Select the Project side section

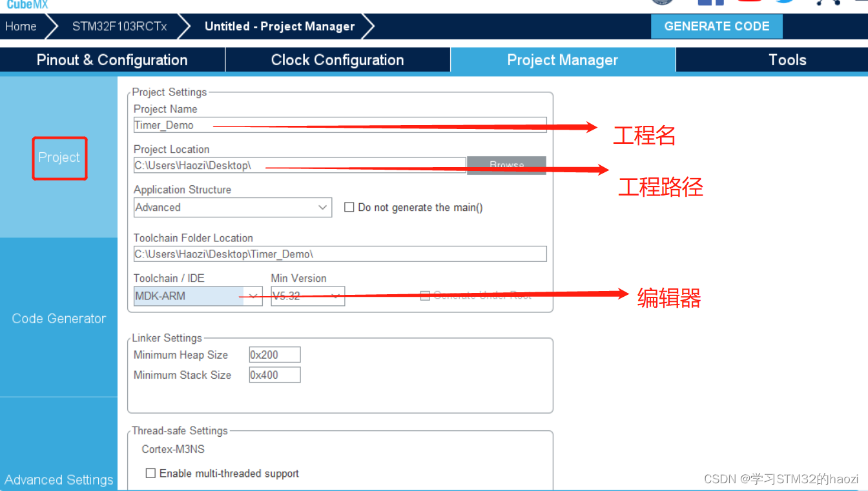[59, 157]
